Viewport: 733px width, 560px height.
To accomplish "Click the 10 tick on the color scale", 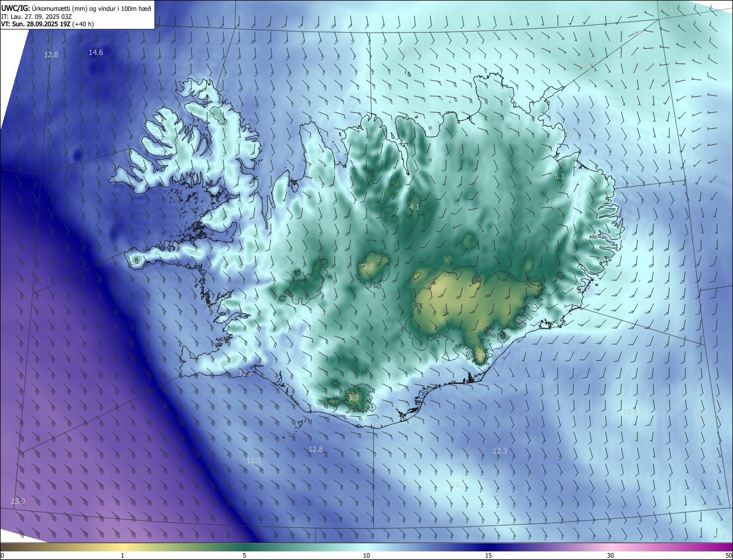I will click(366, 555).
